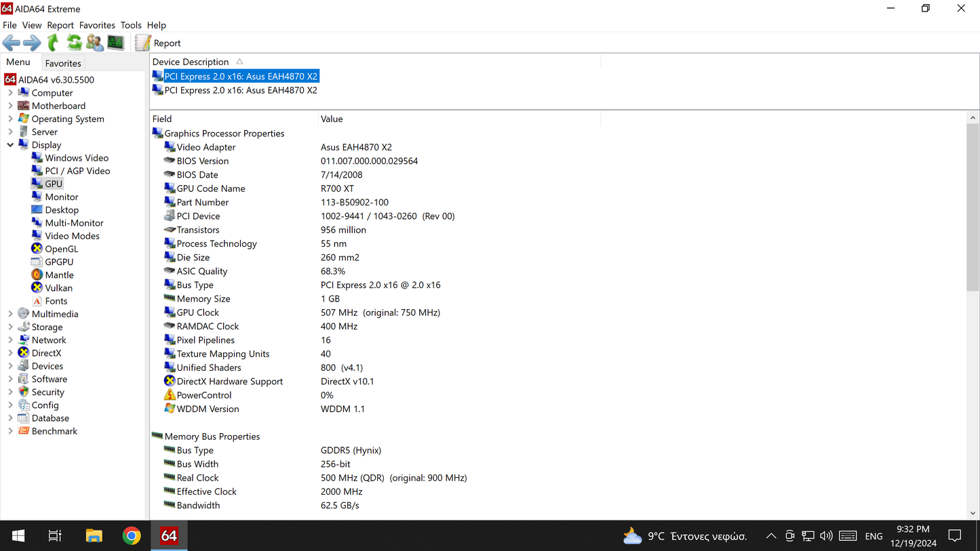Expand the Storage tree node
Image resolution: width=980 pixels, height=551 pixels.
[x=10, y=327]
